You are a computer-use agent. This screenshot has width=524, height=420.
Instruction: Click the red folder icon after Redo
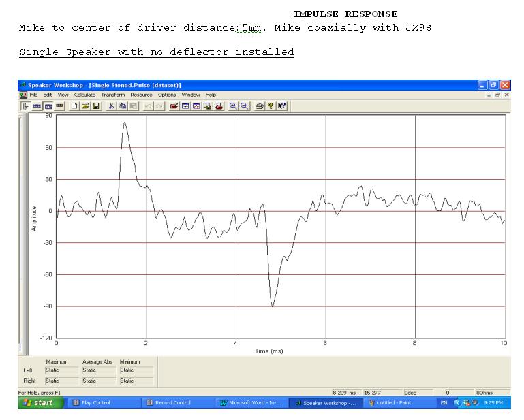point(174,106)
